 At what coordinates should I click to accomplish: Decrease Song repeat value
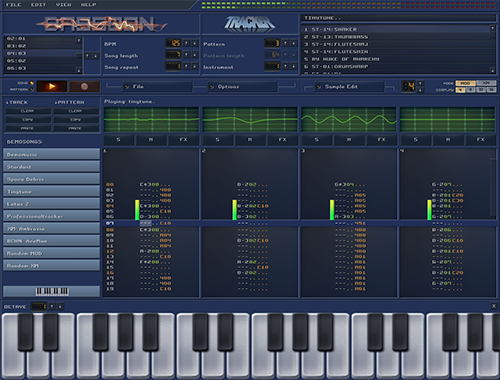[195, 66]
